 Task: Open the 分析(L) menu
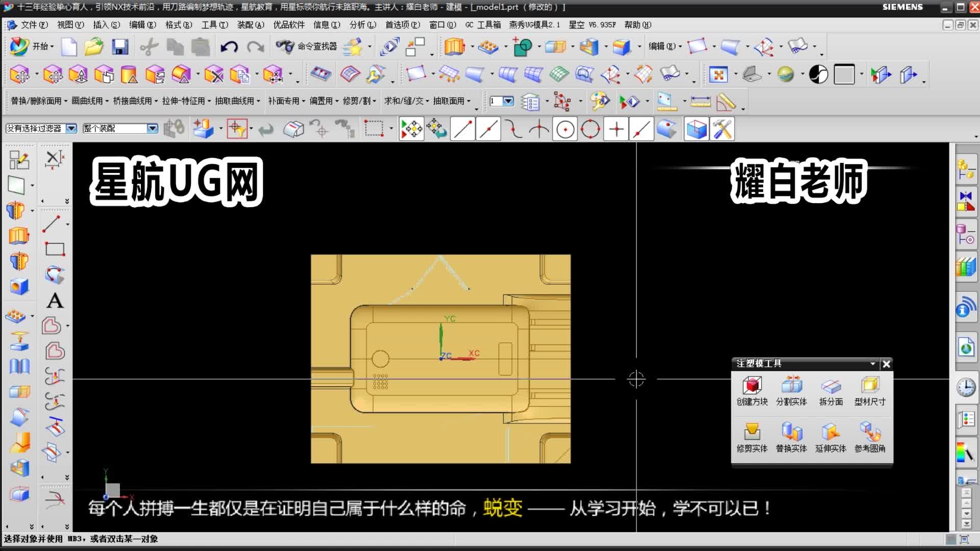click(x=362, y=24)
